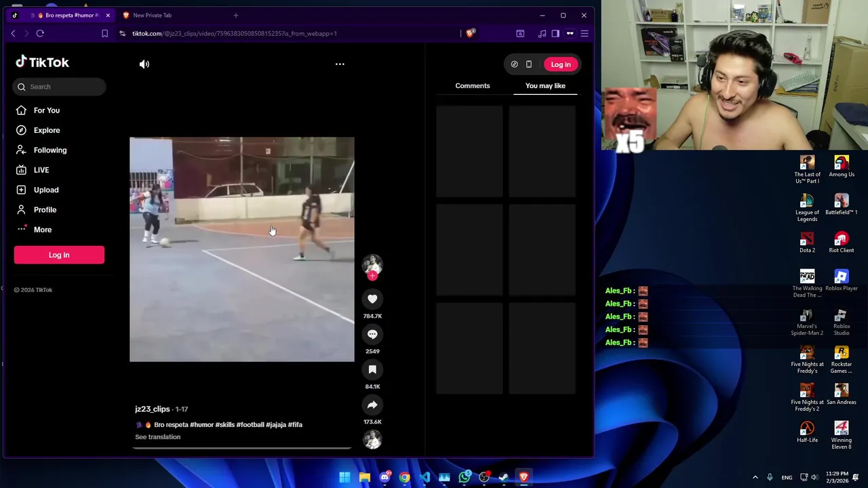Select Dota 2 desktop shortcut
868x488 pixels.
807,243
